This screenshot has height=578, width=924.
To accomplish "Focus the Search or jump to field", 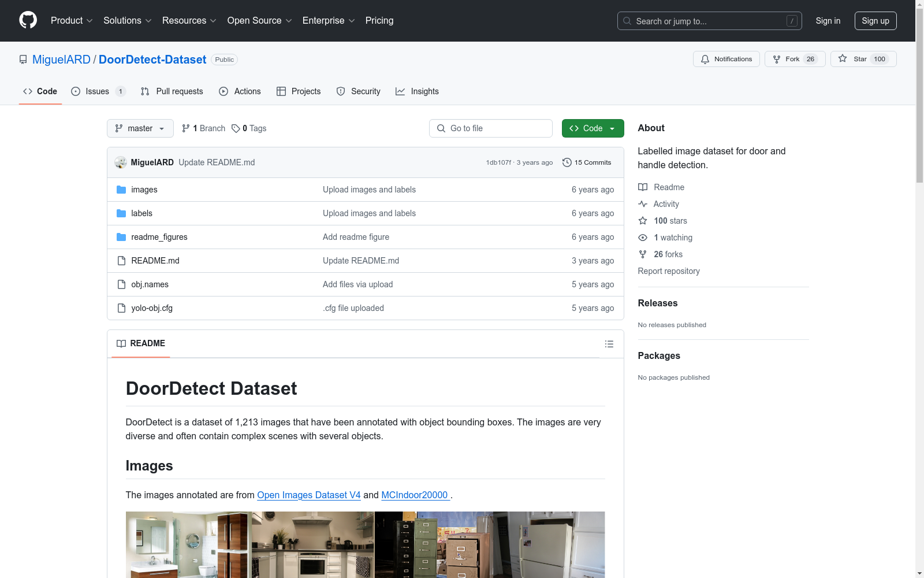I will (710, 21).
